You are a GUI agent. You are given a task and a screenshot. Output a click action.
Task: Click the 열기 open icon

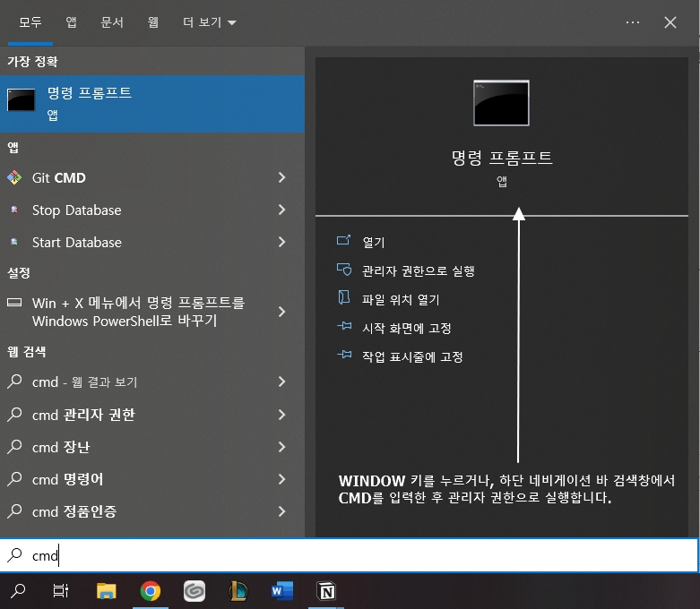(343, 241)
